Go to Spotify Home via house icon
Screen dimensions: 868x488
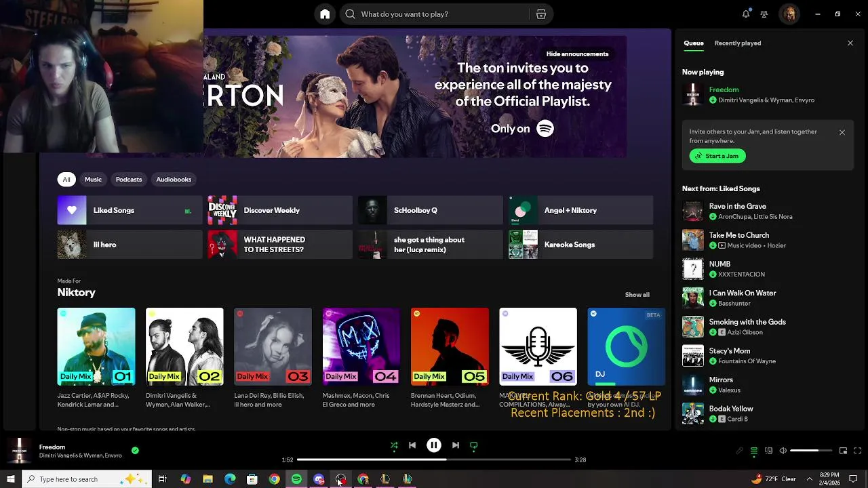click(325, 14)
